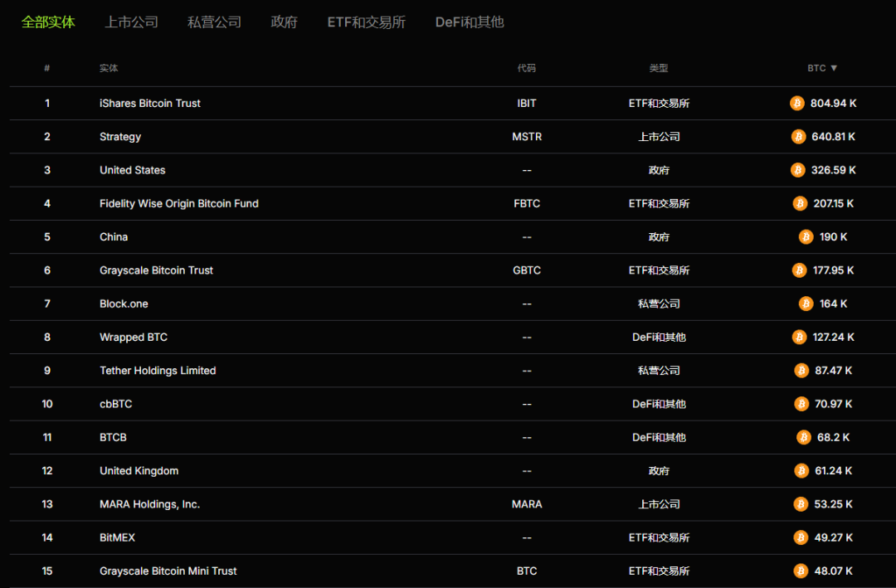Click 私营公司 type in Block.one row
Image resolution: width=896 pixels, height=588 pixels.
659,304
